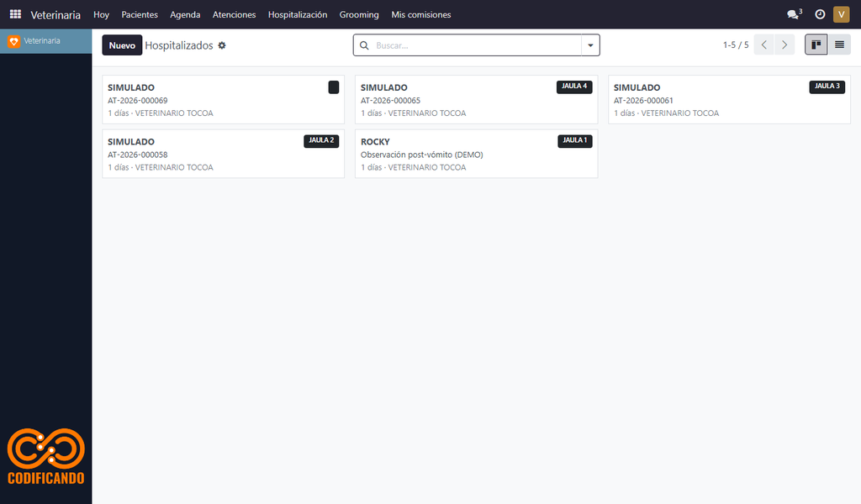Open the Hospitalización menu

click(298, 15)
